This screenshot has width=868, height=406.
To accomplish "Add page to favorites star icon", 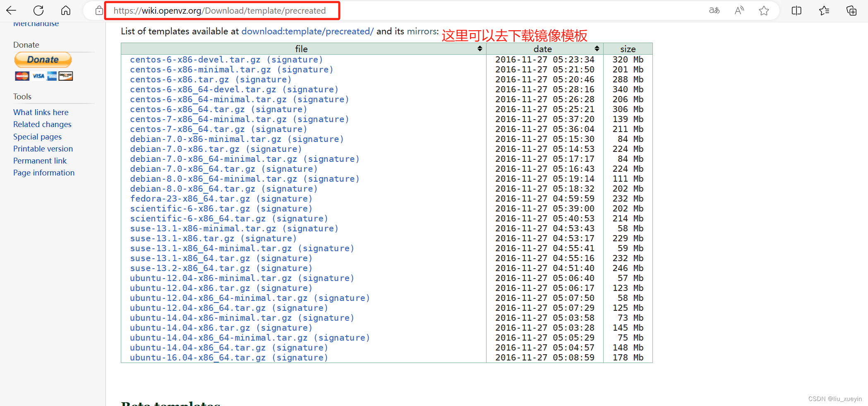I will click(764, 10).
